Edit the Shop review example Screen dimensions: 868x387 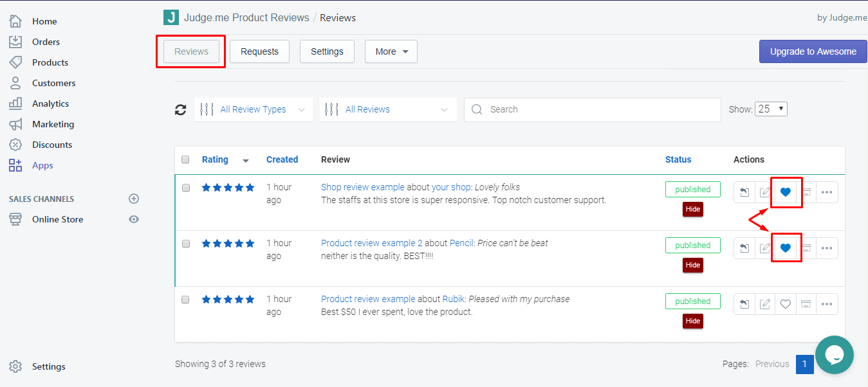[x=765, y=192]
